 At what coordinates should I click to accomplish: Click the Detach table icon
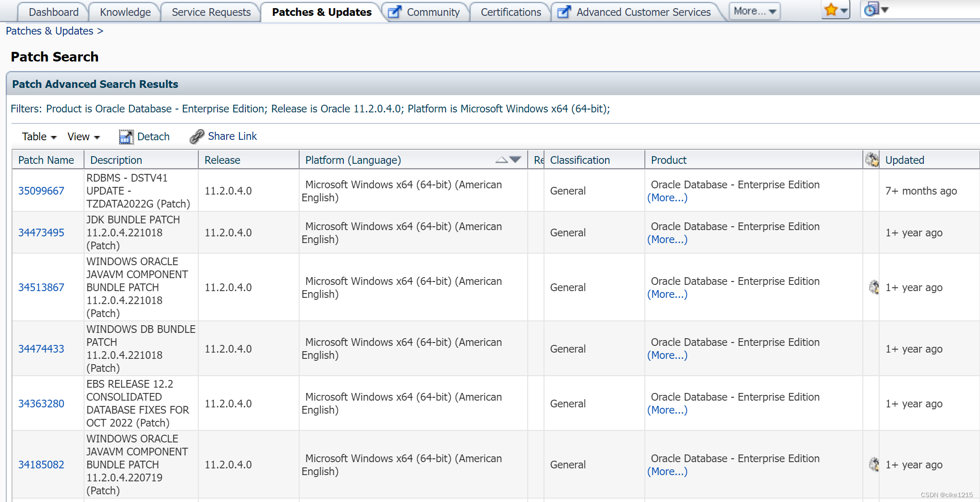coord(126,136)
